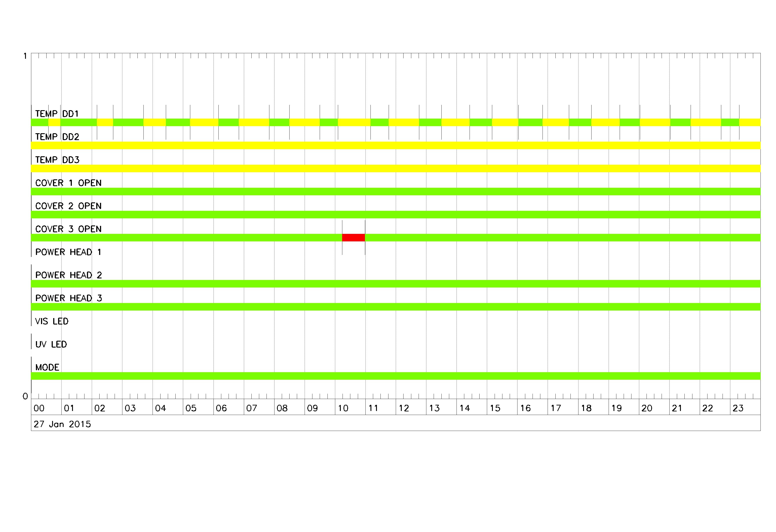Click the MODE row label
Image resolution: width=776 pixels, height=532 pixels.
pyautogui.click(x=47, y=367)
